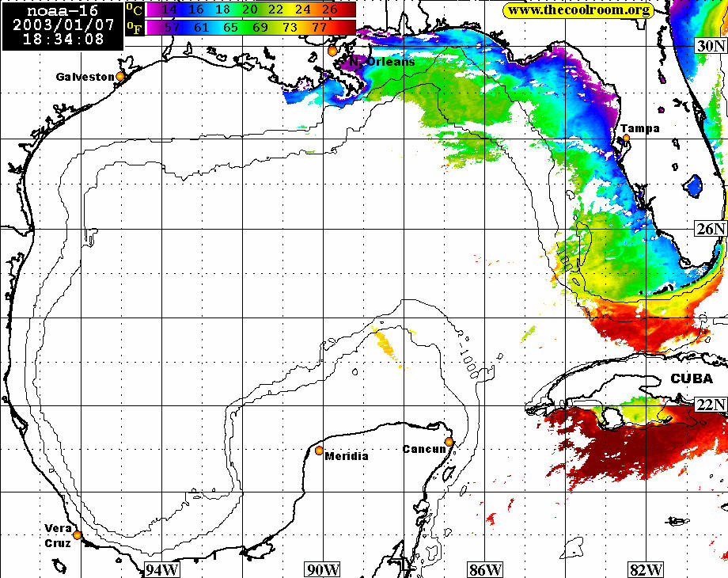The height and width of the screenshot is (578, 728).
Task: Click the 2003/01/07 date text
Action: pyautogui.click(x=63, y=25)
